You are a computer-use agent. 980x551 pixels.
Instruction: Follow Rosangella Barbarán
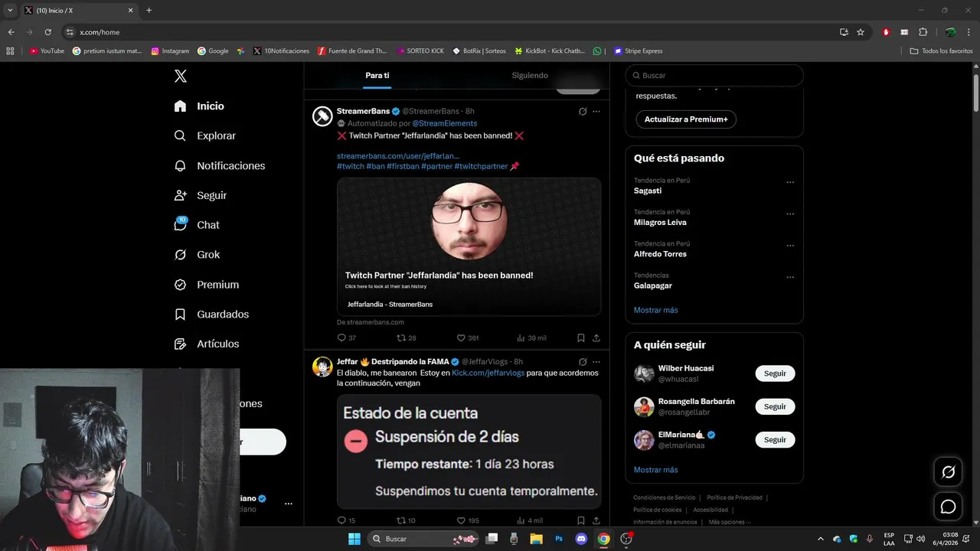(775, 406)
